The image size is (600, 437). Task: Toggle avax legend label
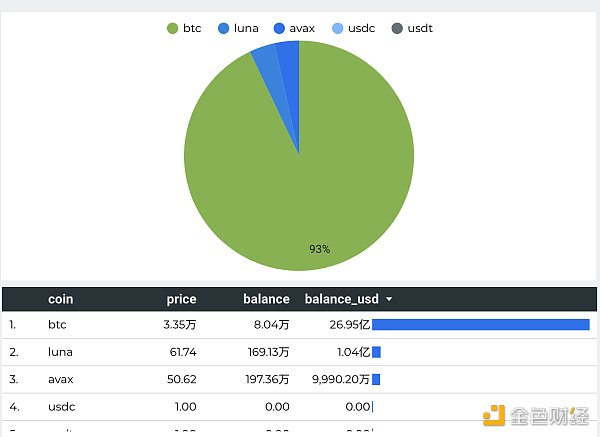(302, 28)
